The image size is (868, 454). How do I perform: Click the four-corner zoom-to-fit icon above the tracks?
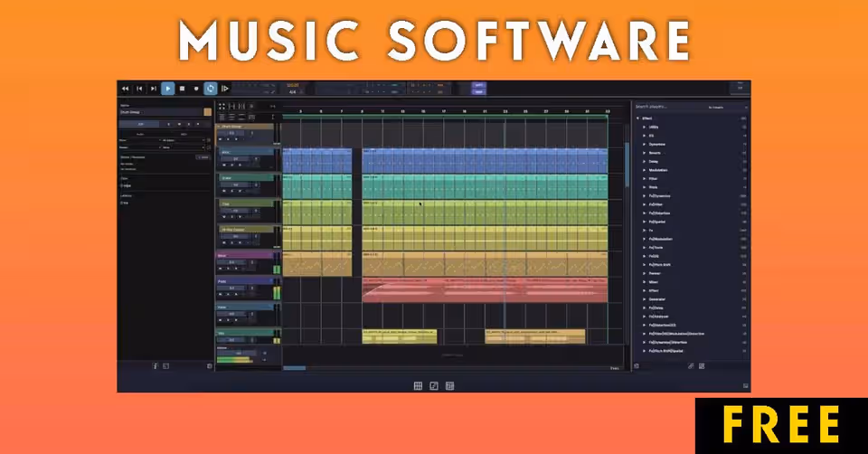222,107
